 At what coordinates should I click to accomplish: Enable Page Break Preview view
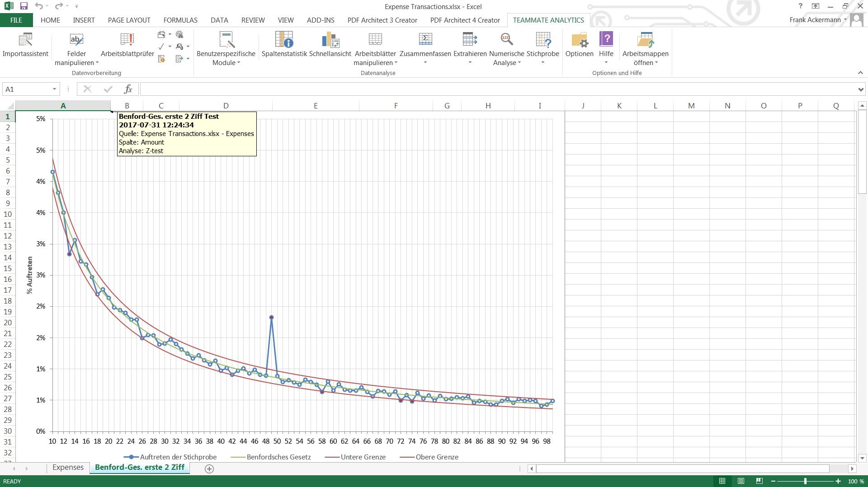tap(759, 481)
